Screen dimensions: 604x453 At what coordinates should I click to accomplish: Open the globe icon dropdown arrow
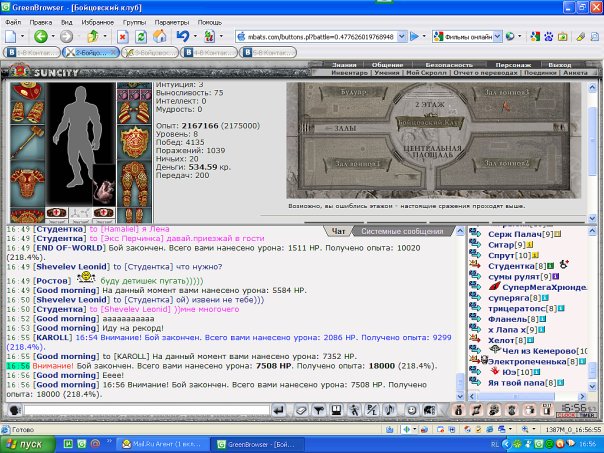point(520,37)
